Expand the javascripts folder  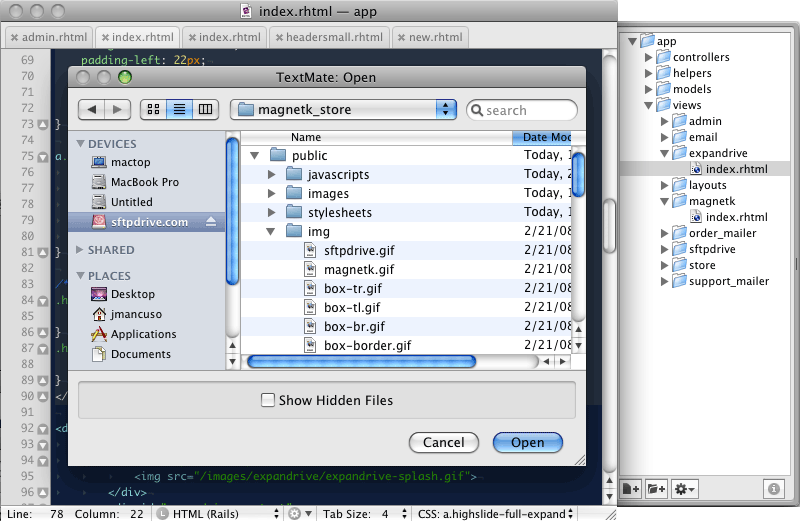272,175
